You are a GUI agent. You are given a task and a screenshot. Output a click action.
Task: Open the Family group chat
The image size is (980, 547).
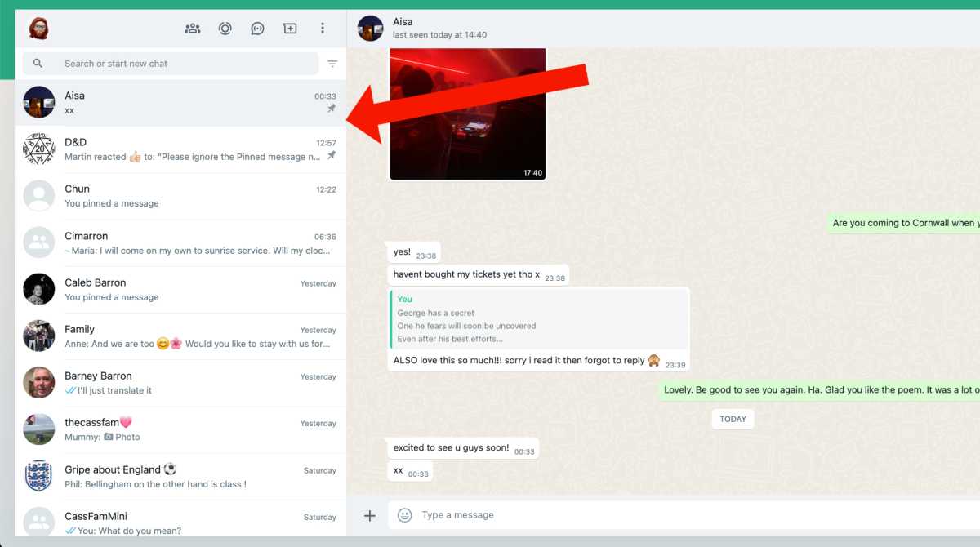pyautogui.click(x=180, y=336)
